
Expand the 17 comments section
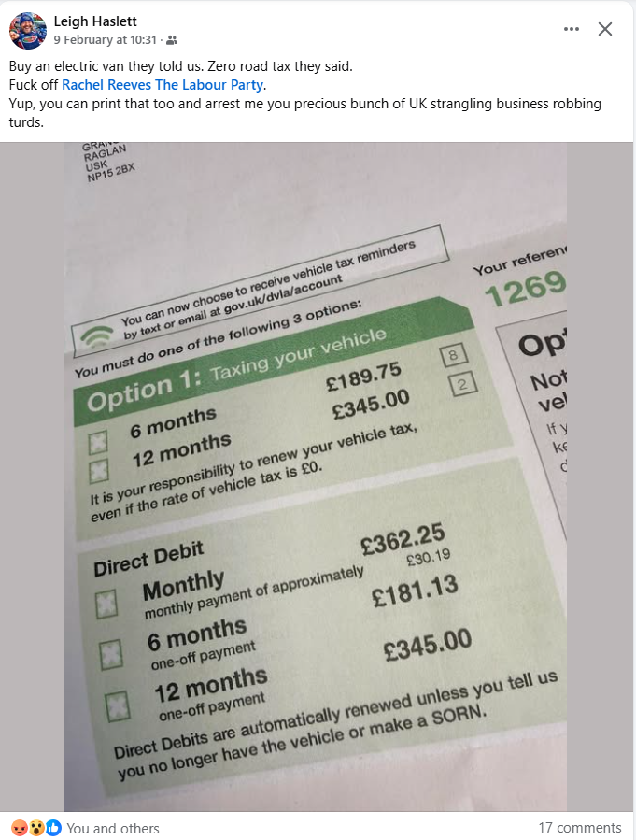579,828
